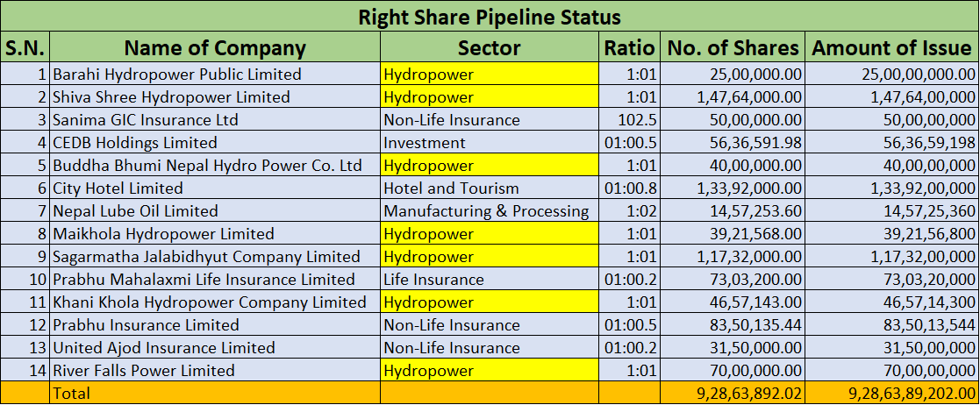This screenshot has width=980, height=405.
Task: Select 'Khani Khola Hydropower Company Limited' cell
Action: 215,302
